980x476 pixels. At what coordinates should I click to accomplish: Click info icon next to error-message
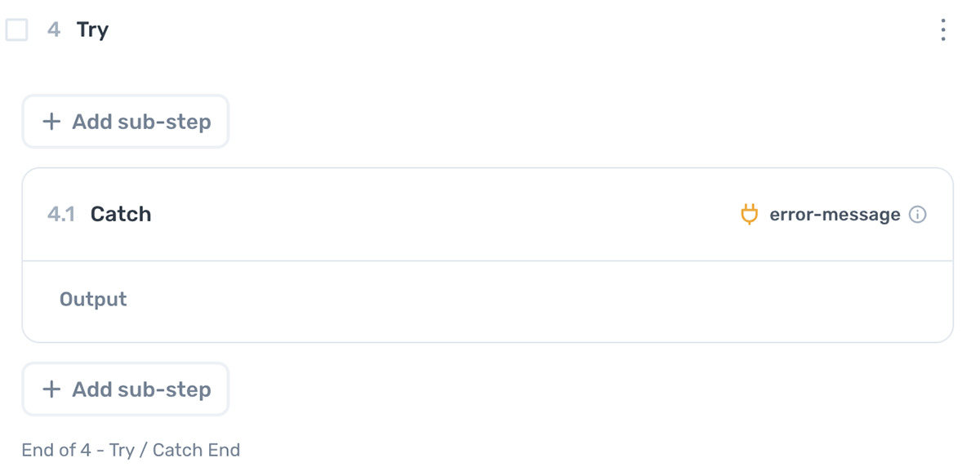(918, 215)
